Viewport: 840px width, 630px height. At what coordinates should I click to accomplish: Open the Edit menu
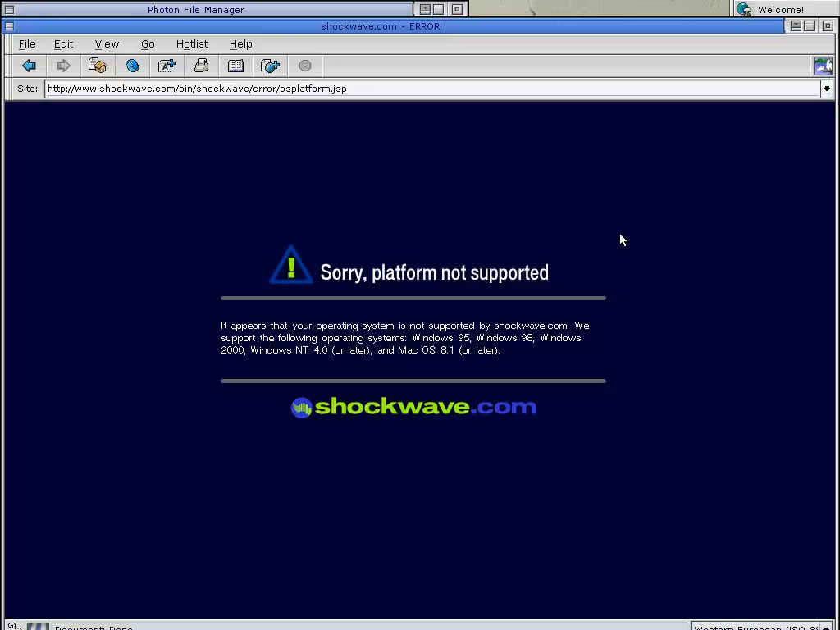(x=63, y=44)
